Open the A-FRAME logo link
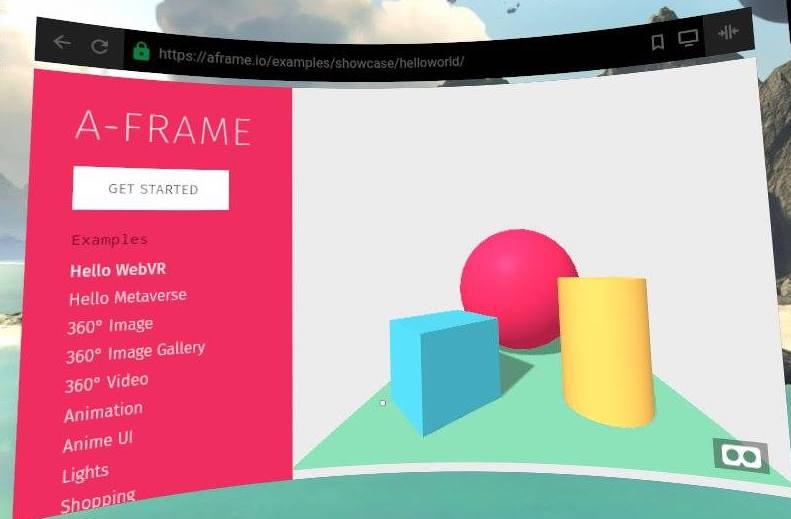 pyautogui.click(x=163, y=128)
